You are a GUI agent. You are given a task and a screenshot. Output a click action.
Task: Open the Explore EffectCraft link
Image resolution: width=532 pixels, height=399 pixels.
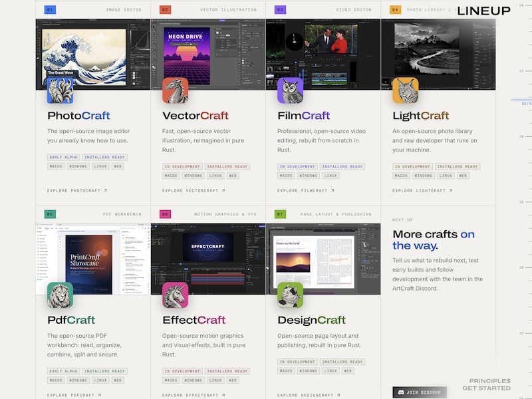[194, 395]
